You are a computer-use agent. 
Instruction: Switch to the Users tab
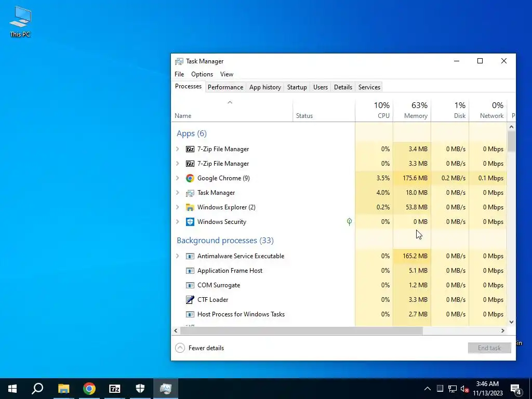tap(320, 87)
